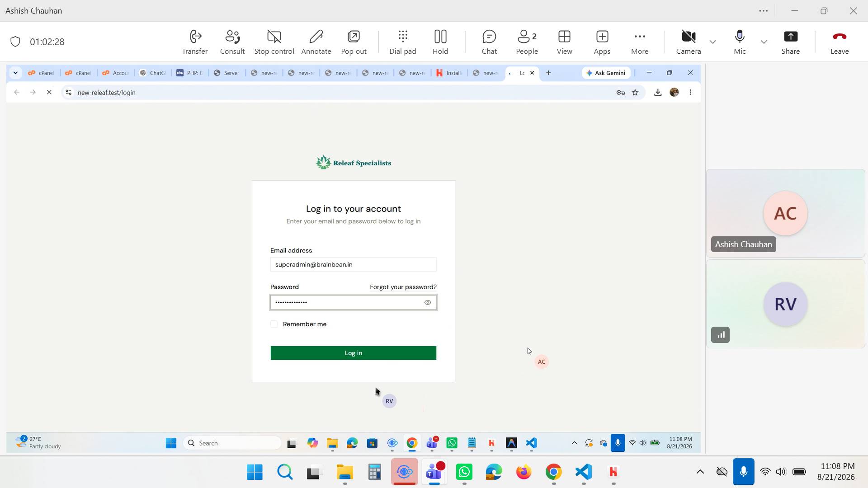
Task: Open the Forgot your password link
Action: (403, 287)
